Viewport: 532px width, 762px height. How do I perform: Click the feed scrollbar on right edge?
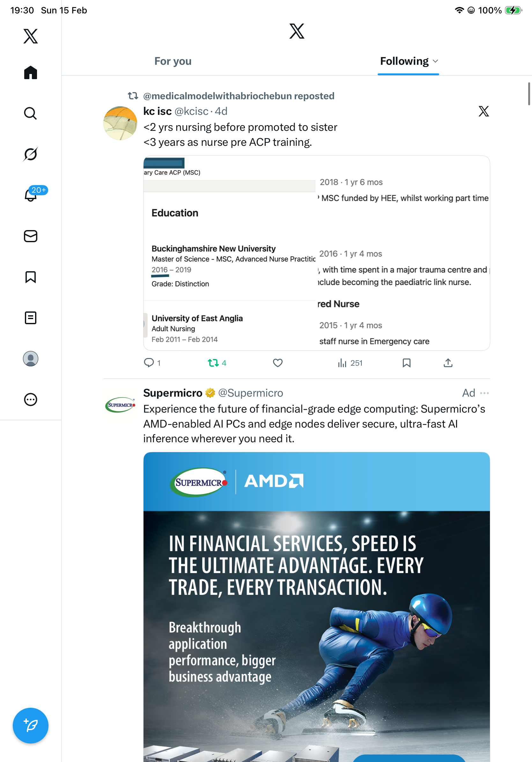coord(529,94)
